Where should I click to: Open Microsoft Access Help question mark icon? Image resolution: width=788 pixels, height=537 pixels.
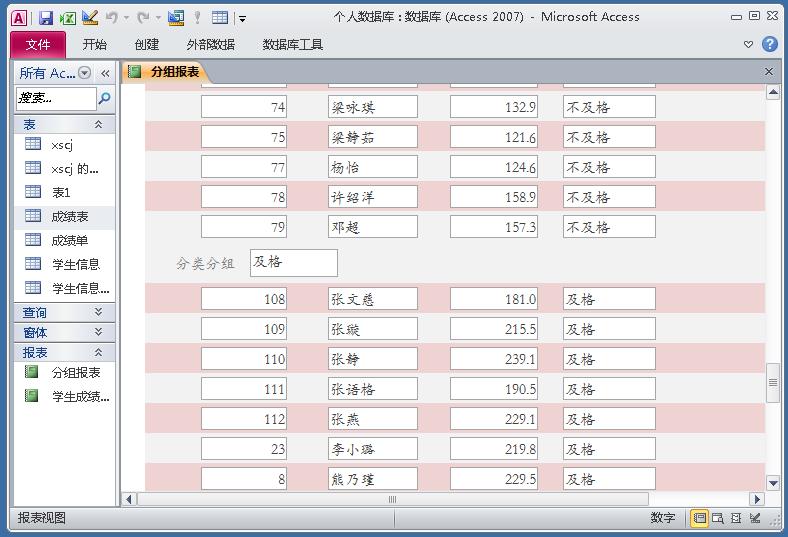pyautogui.click(x=769, y=44)
